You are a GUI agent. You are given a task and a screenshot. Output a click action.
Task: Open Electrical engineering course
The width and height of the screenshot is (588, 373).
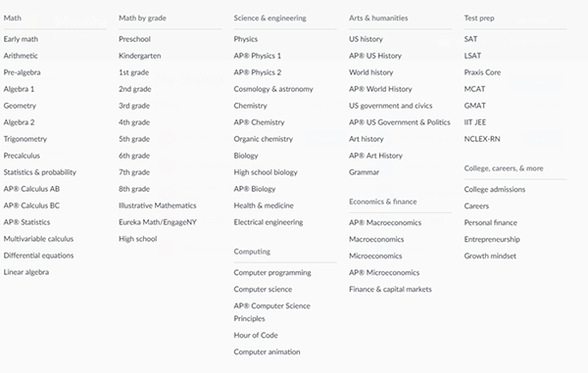[269, 222]
